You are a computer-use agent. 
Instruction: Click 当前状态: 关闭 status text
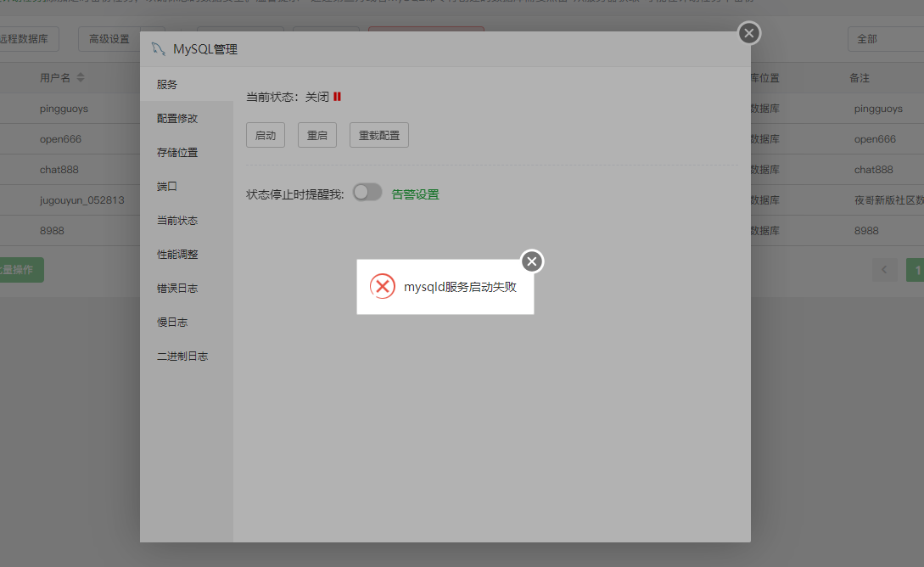coord(287,97)
